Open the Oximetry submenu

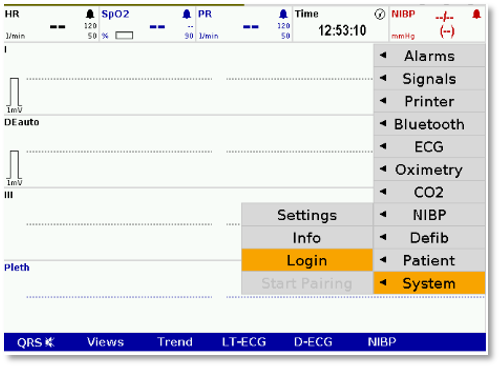tap(429, 169)
